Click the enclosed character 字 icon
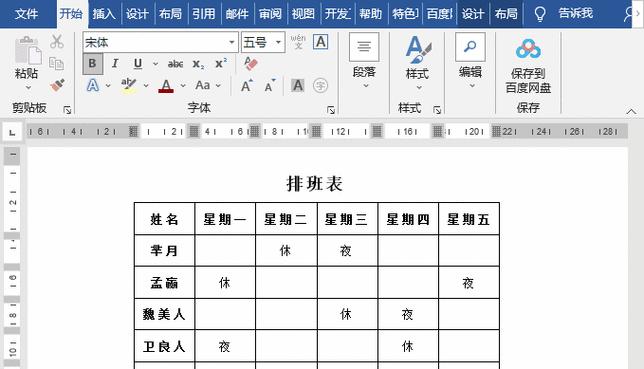 point(320,85)
